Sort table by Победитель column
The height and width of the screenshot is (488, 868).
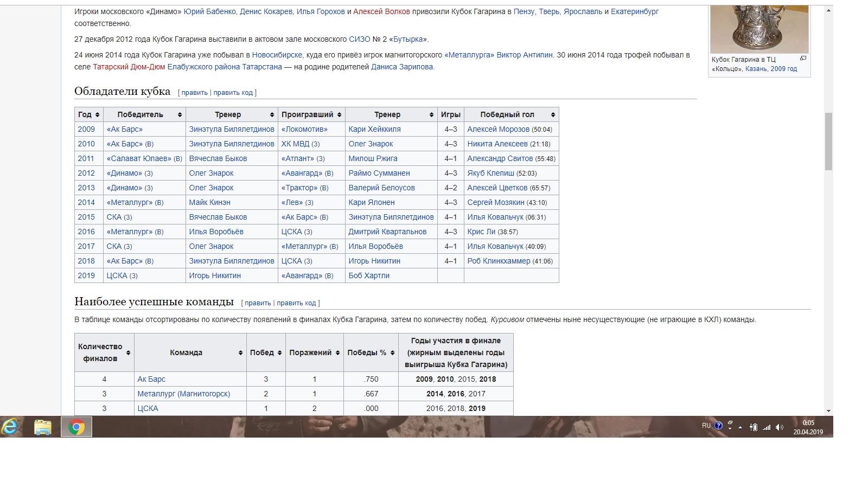(144, 114)
